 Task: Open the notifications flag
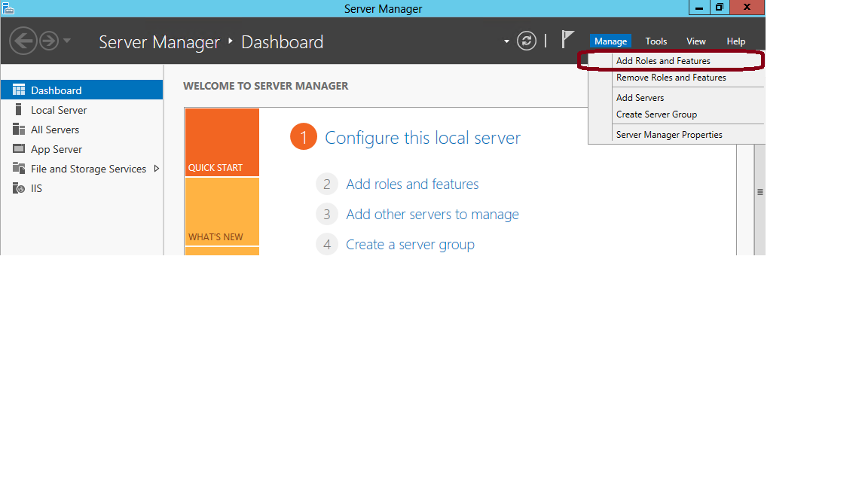pyautogui.click(x=567, y=40)
